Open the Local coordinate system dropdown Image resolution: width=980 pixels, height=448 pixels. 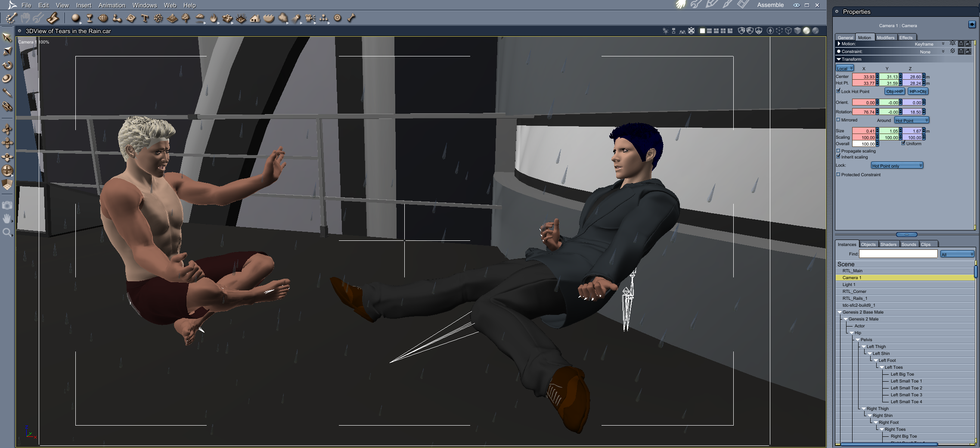[x=845, y=68]
